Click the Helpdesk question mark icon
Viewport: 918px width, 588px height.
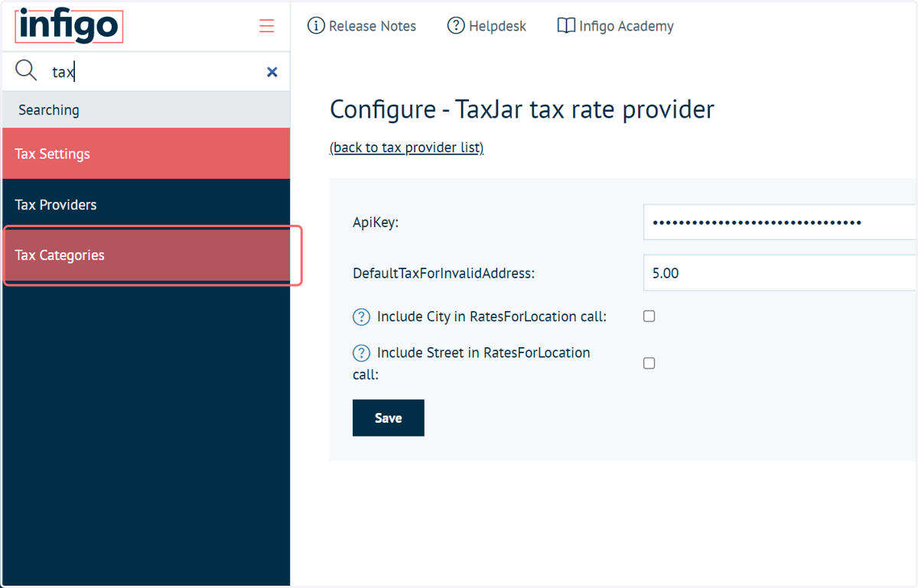(456, 25)
